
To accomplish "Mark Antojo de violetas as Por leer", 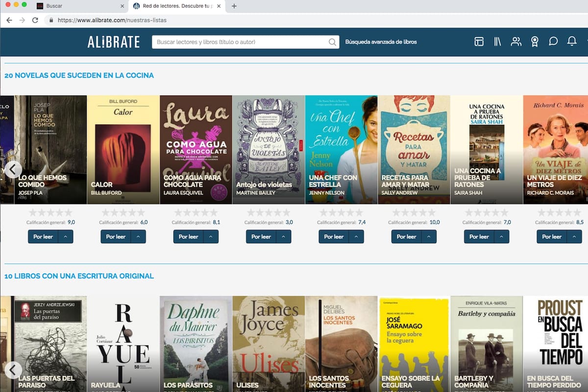I will coord(261,237).
